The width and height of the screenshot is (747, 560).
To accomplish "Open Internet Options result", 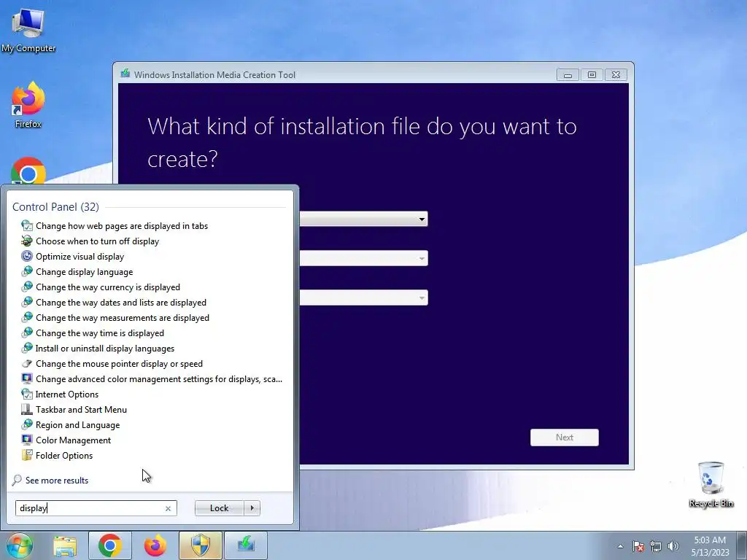I will [66, 394].
